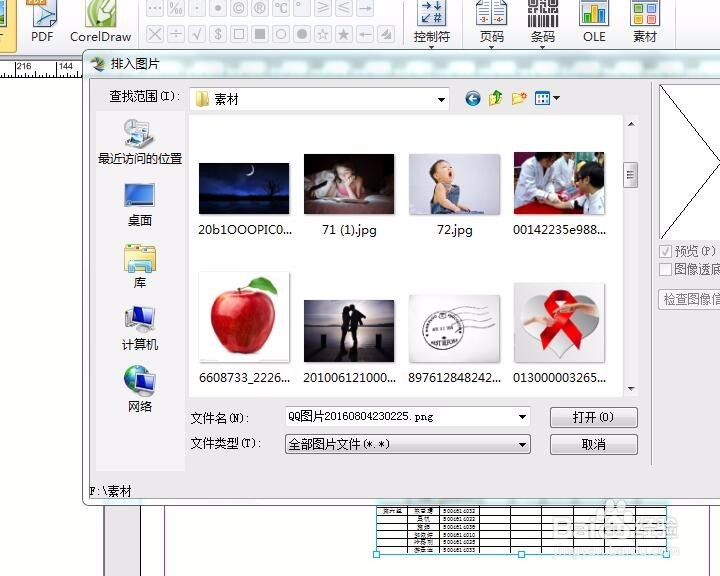
Task: Click the file list scrollbar thumb
Action: click(630, 175)
